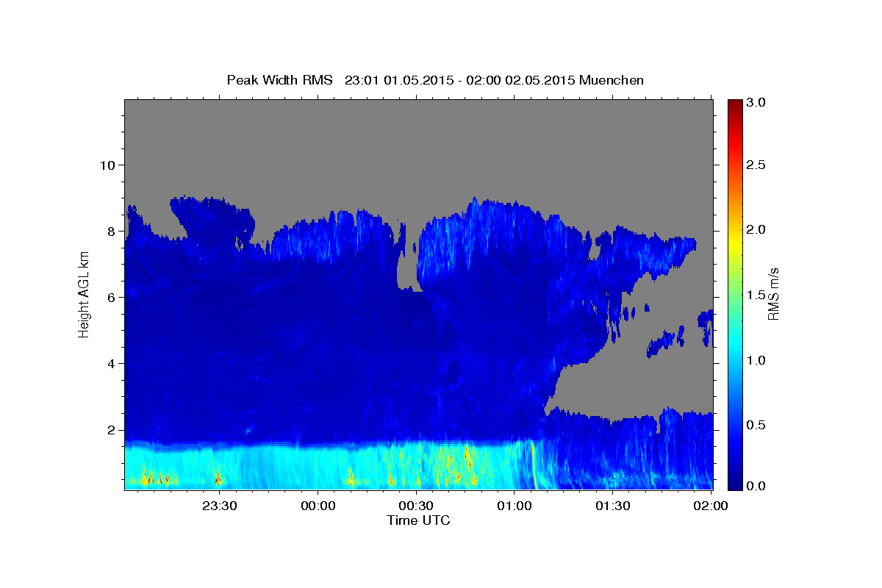The width and height of the screenshot is (882, 588).
Task: Click the colorbar label '2.5'
Action: click(x=756, y=165)
